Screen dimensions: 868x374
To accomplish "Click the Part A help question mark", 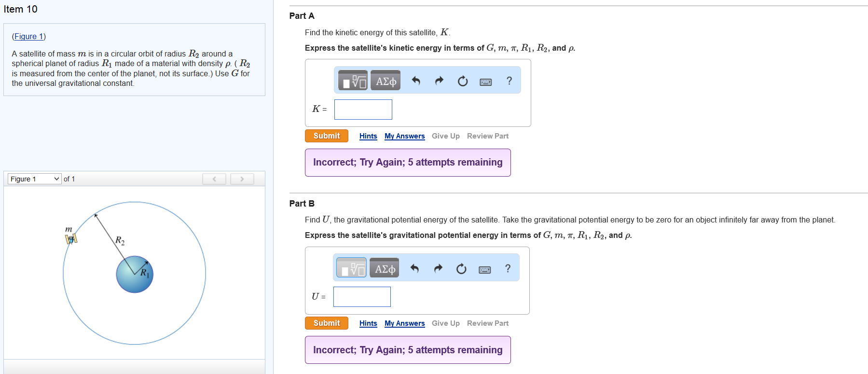I will pyautogui.click(x=509, y=81).
